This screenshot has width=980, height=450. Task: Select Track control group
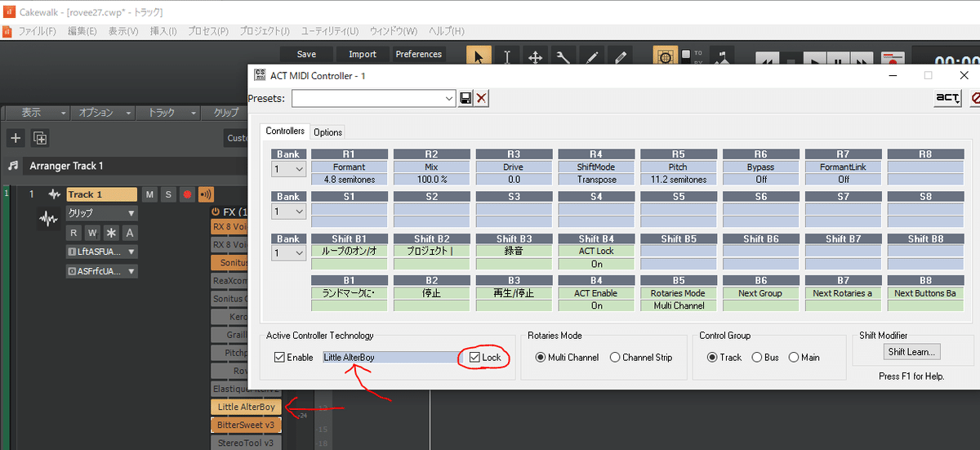coord(712,358)
